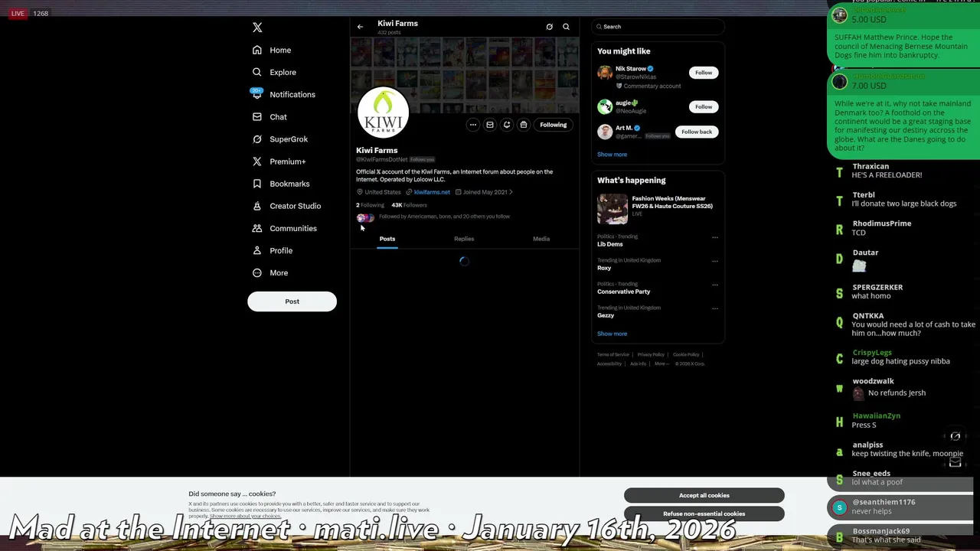Viewport: 980px width, 551px height.
Task: Open augie's avatar in suggestions
Action: click(x=605, y=106)
